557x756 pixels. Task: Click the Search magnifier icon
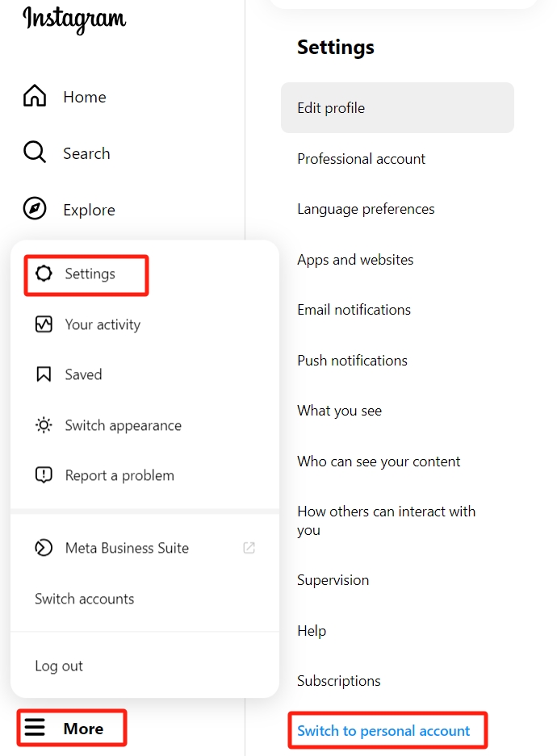coord(35,152)
